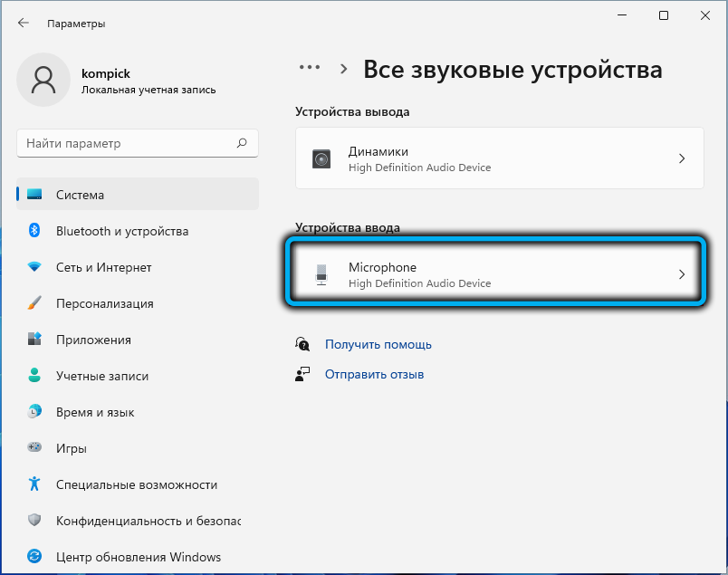Open Время и язык settings
Image resolution: width=728 pixels, height=575 pixels.
[95, 412]
